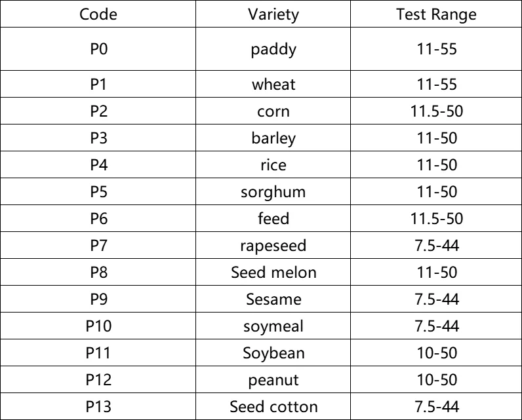This screenshot has height=420, width=522.
Task: Select the sorghum variety cell
Action: (x=273, y=192)
